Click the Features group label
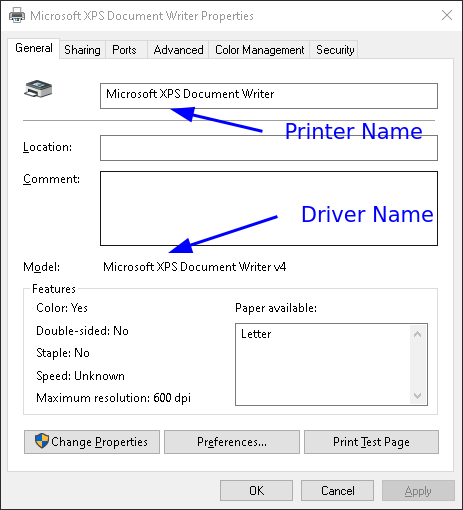The width and height of the screenshot is (463, 510). point(54,289)
